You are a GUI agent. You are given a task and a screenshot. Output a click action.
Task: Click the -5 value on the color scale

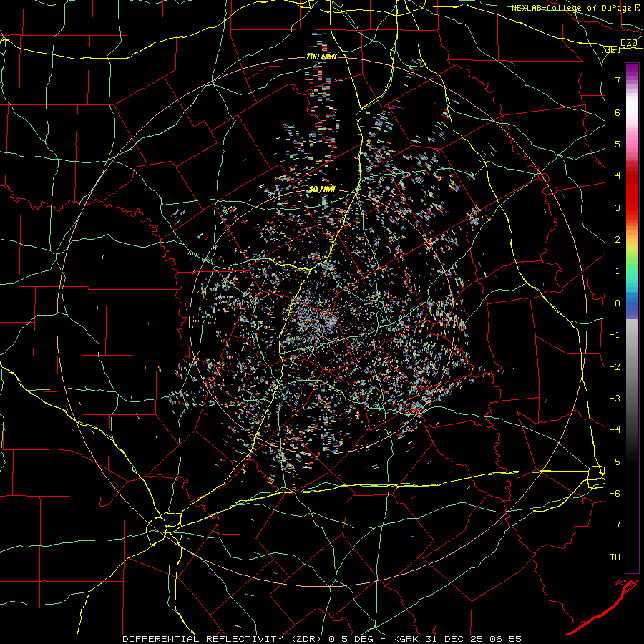coord(615,462)
